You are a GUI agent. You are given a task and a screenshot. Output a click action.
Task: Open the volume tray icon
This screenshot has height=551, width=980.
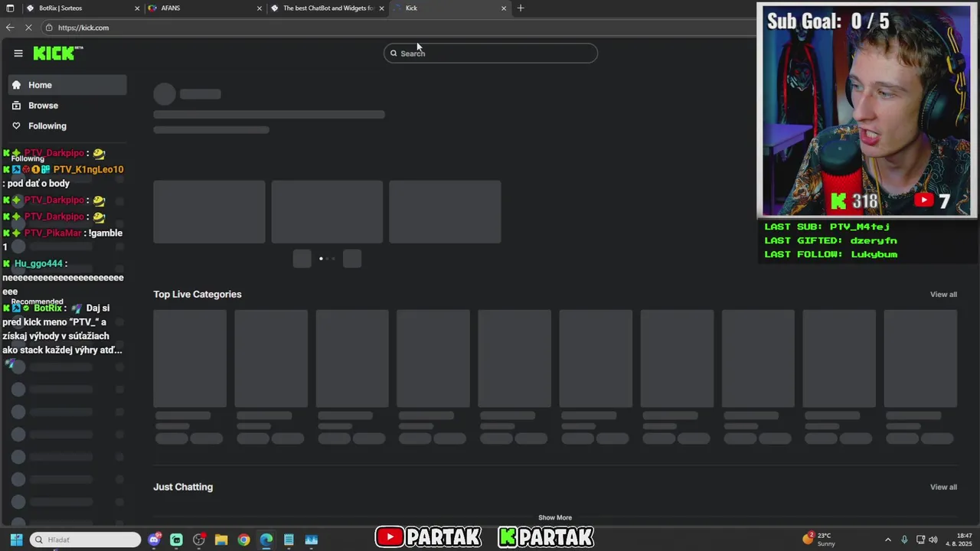[x=933, y=540]
